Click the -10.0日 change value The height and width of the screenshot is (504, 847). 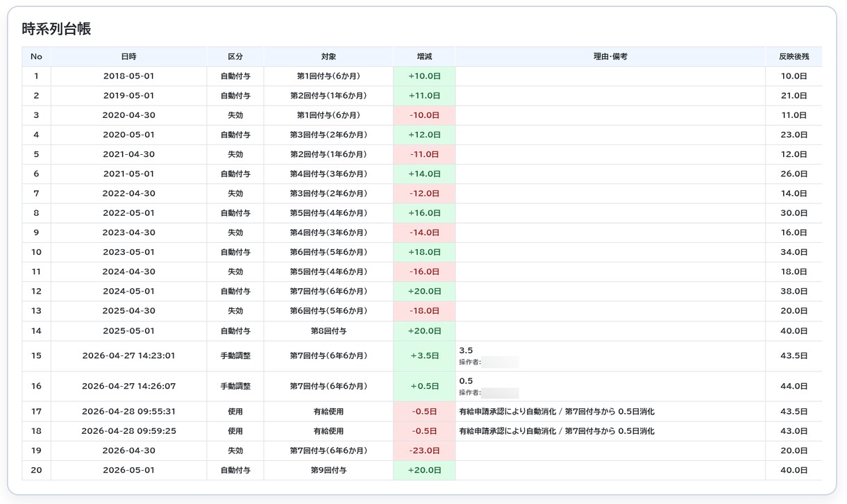tap(424, 115)
